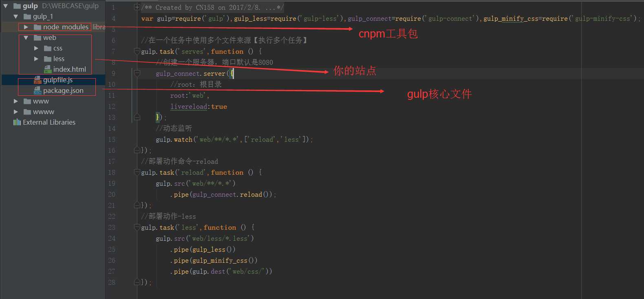
Task: Click the wwww folder icon
Action: [27, 112]
